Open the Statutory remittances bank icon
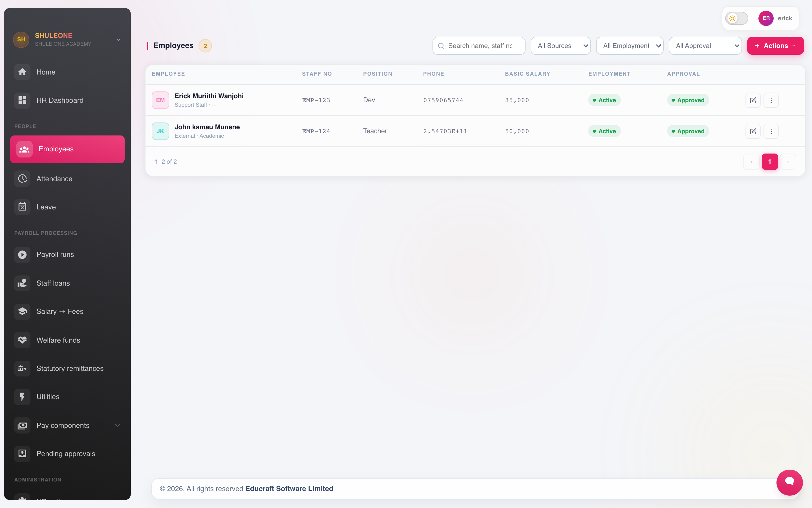This screenshot has height=508, width=812. [22, 369]
